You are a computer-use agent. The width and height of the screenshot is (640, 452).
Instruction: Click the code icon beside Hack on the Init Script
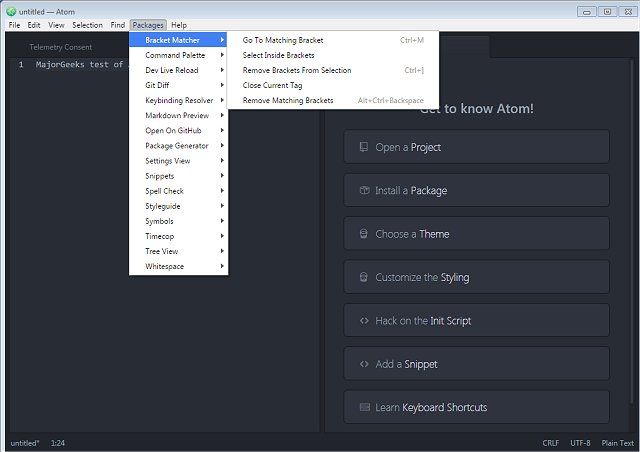364,321
